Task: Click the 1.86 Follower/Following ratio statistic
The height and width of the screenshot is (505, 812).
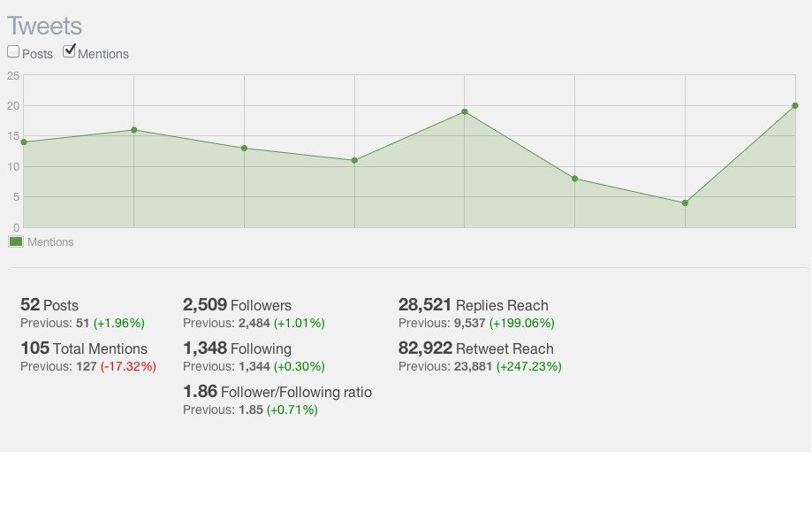Action: coord(277,392)
